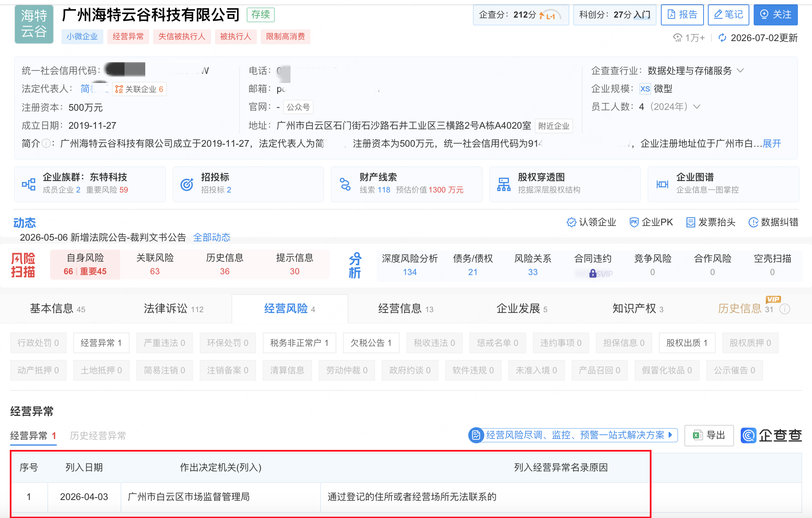Viewport: 812px width, 518px height.
Task: Select 税务非正常户 1 filter chip
Action: pos(299,343)
